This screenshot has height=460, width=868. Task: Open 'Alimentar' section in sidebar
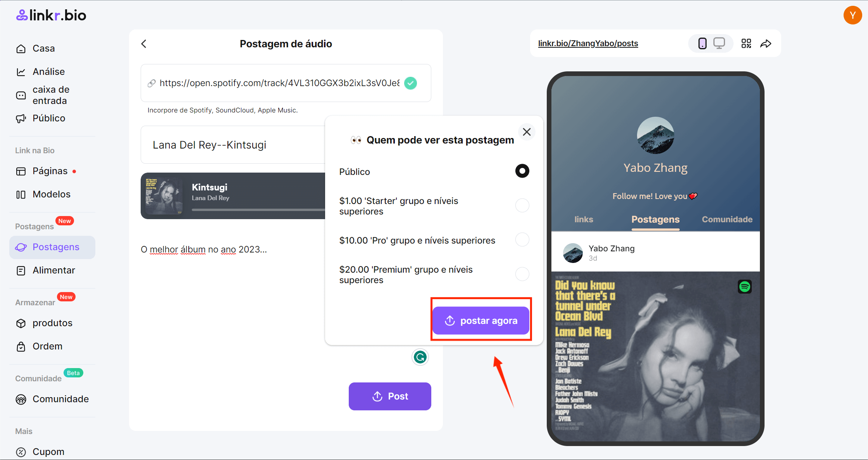53,270
